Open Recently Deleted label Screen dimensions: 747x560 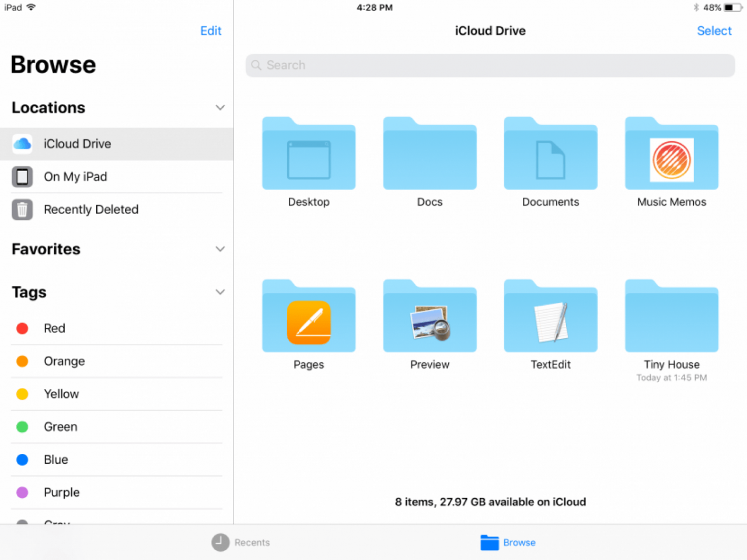coord(91,209)
